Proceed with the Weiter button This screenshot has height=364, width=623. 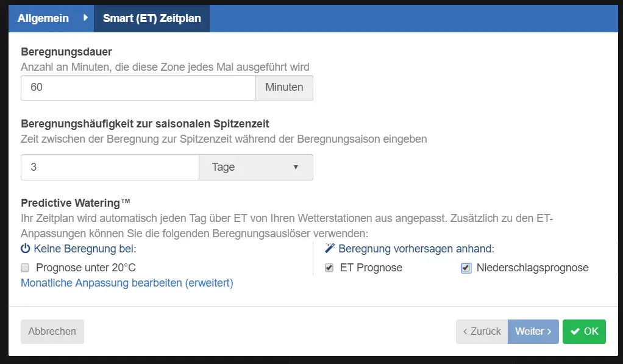533,332
